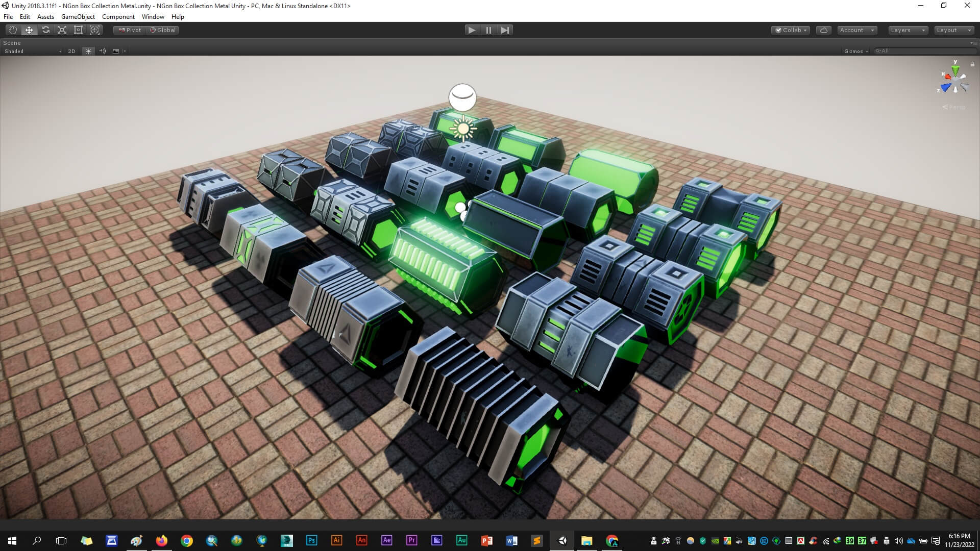
Task: Select the Hand tool
Action: pyautogui.click(x=13, y=30)
